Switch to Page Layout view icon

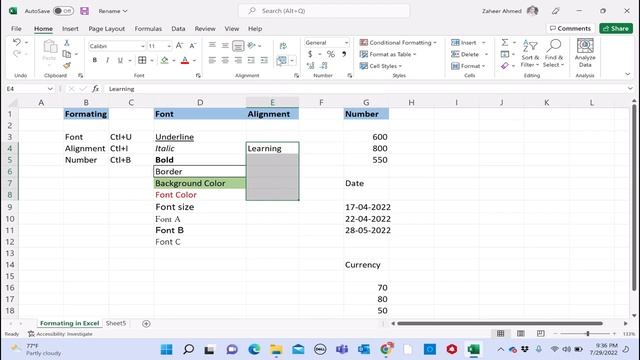point(520,333)
